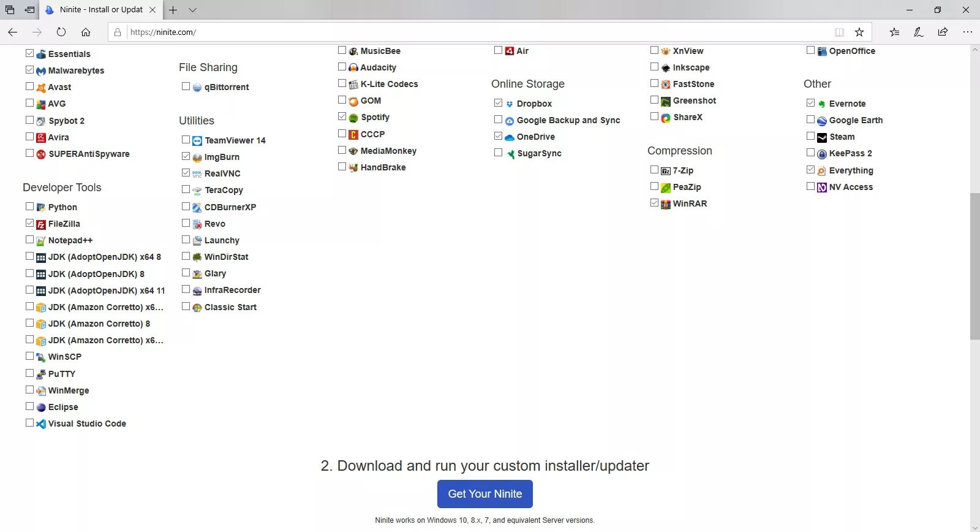The width and height of the screenshot is (980, 532).
Task: Click the ninite.com address bar
Action: coord(478,32)
